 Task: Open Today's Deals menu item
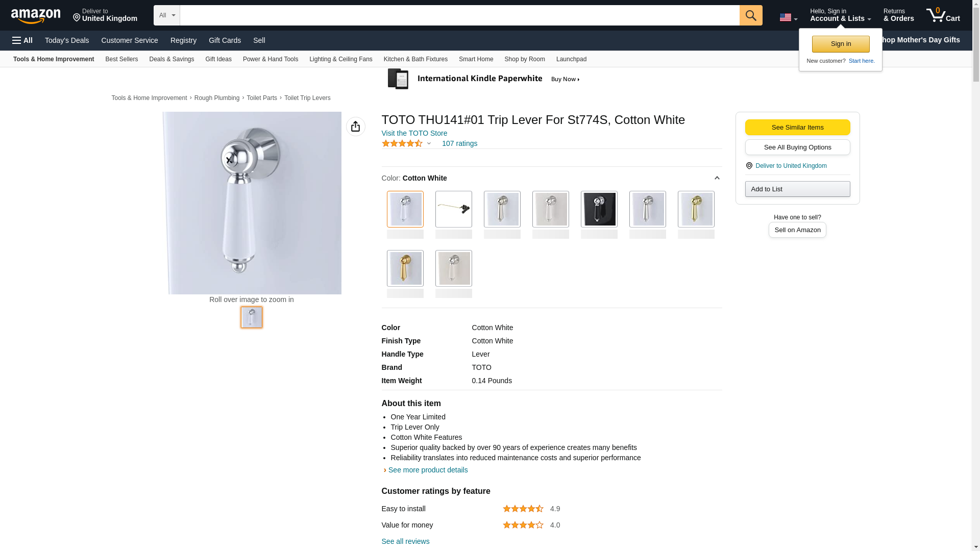[67, 40]
